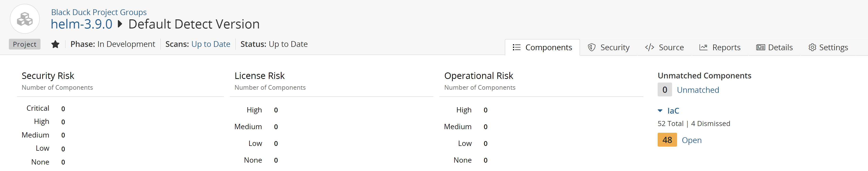The image size is (868, 171).
Task: Switch to the Components tab
Action: click(x=542, y=47)
